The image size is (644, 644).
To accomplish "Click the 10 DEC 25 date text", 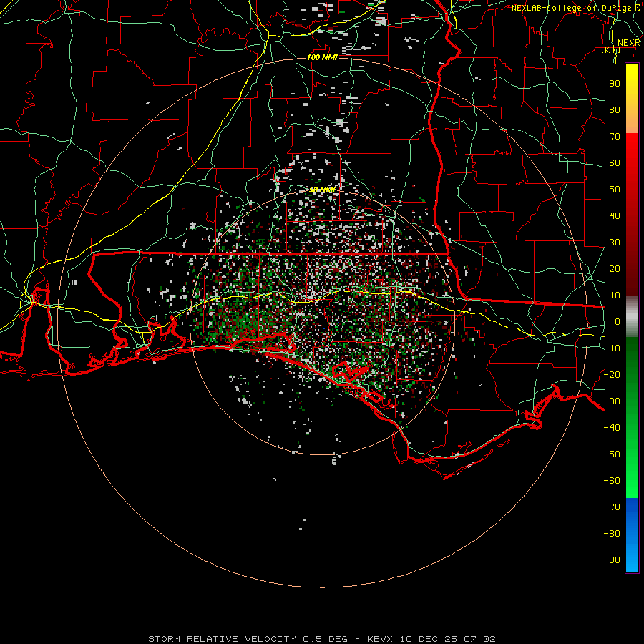I will coord(429,639).
